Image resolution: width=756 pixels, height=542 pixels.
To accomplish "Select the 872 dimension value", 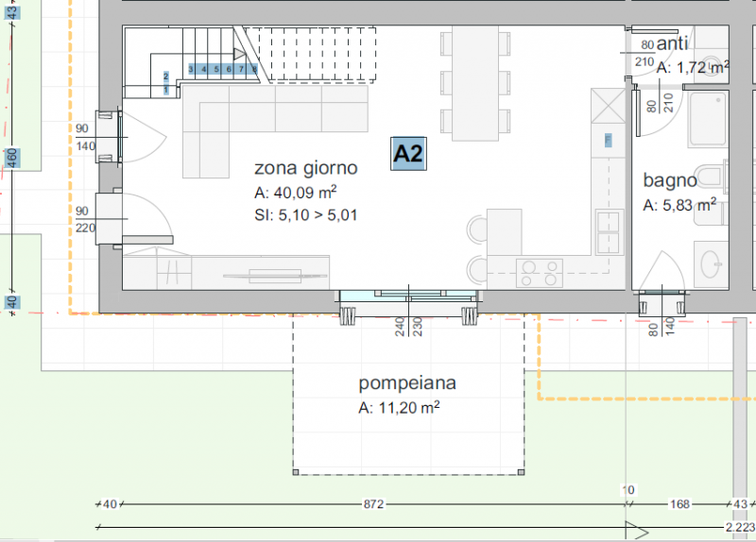I will [x=373, y=504].
